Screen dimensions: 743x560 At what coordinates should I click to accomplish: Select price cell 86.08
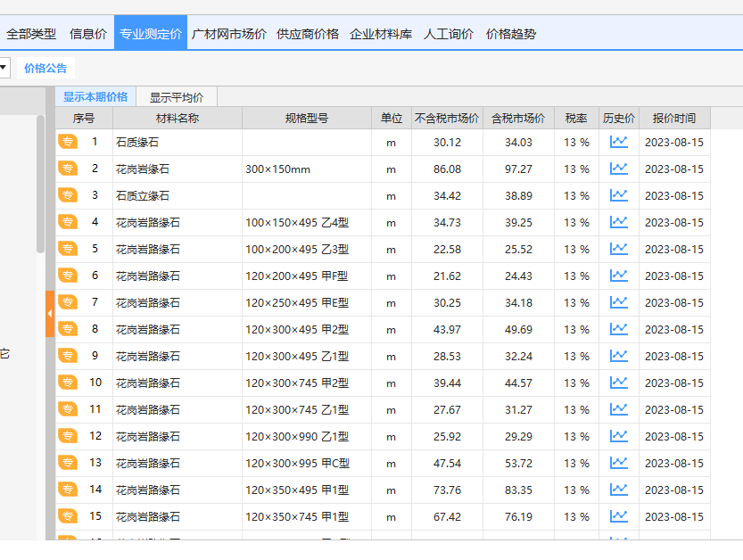(447, 169)
